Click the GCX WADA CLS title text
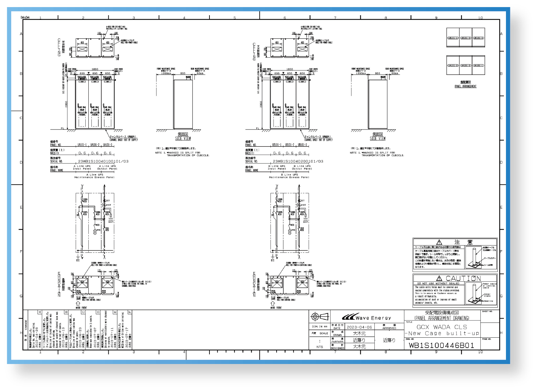The width and height of the screenshot is (538, 392). tap(442, 327)
